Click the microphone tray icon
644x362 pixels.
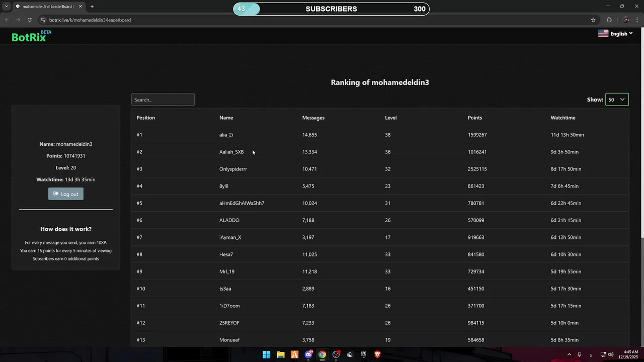click(580, 354)
